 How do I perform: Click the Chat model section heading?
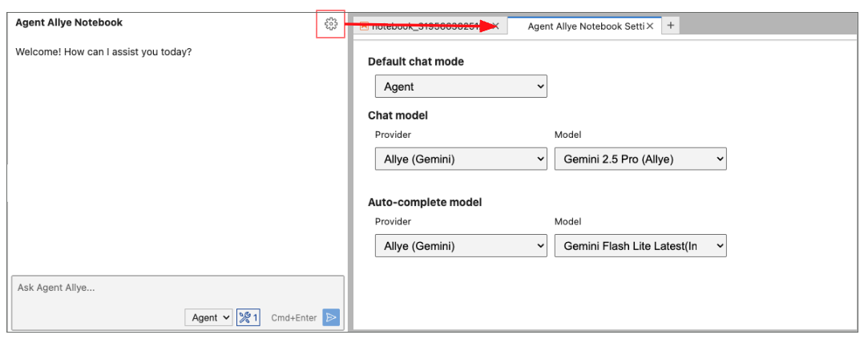click(398, 115)
